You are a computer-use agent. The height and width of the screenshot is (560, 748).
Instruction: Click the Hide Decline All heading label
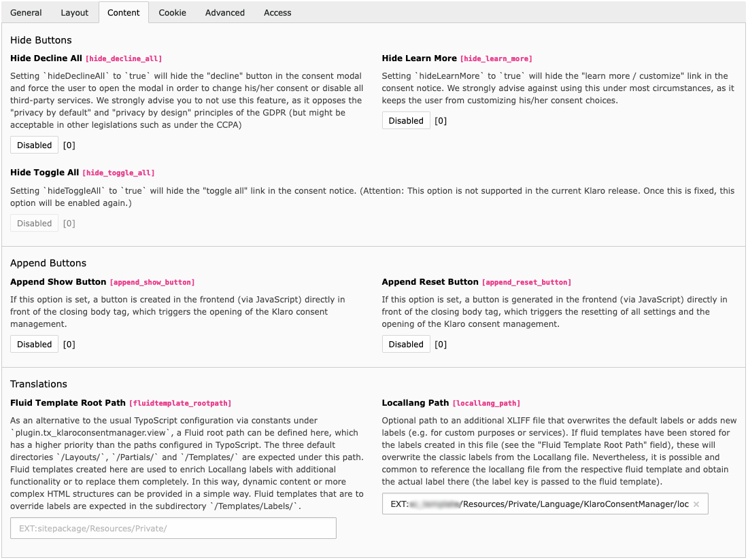[x=46, y=58]
